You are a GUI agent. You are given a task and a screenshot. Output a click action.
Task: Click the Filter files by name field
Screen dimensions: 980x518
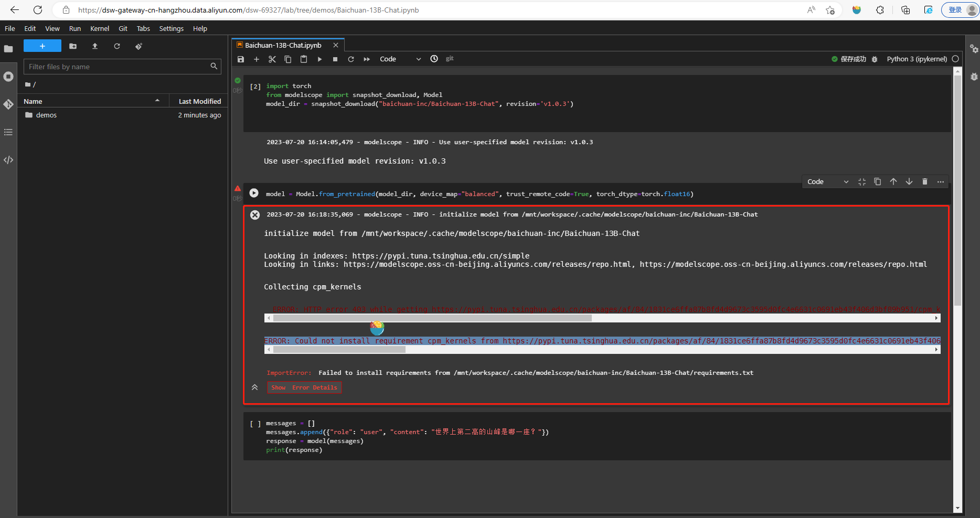(x=122, y=67)
